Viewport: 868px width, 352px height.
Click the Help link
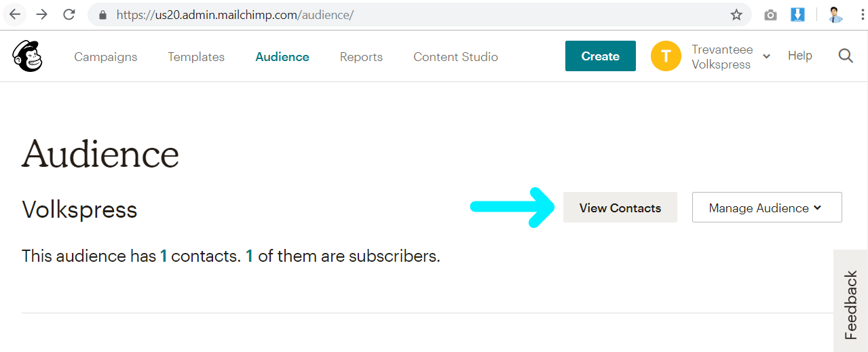[799, 56]
